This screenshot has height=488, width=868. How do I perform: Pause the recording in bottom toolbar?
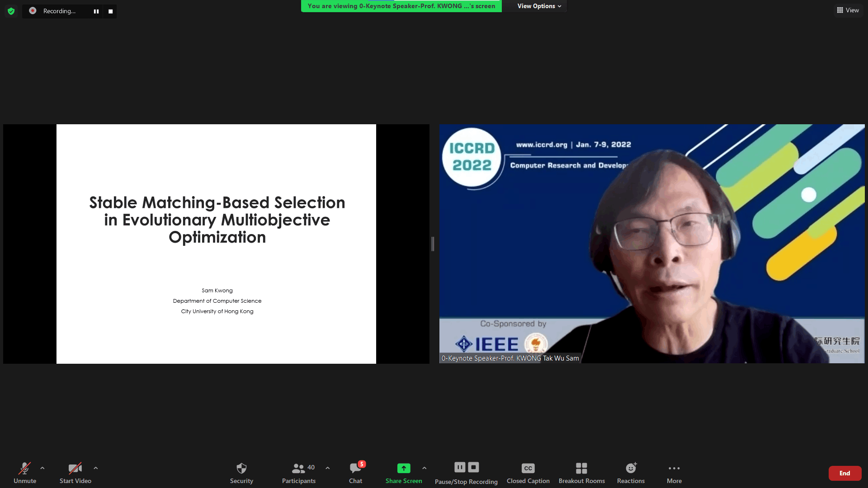(460, 467)
